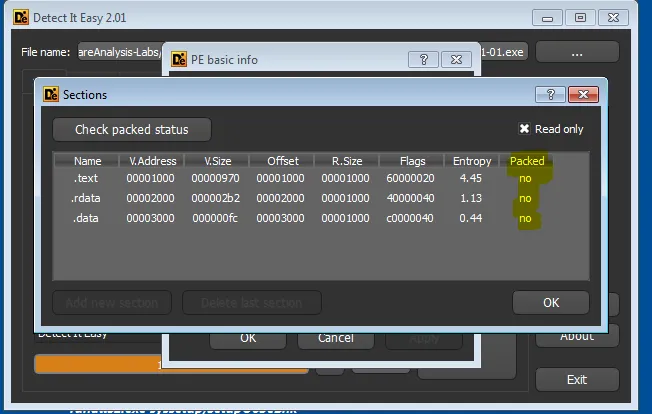The width and height of the screenshot is (652, 414).
Task: Toggle the Read only checkbox
Action: (524, 129)
